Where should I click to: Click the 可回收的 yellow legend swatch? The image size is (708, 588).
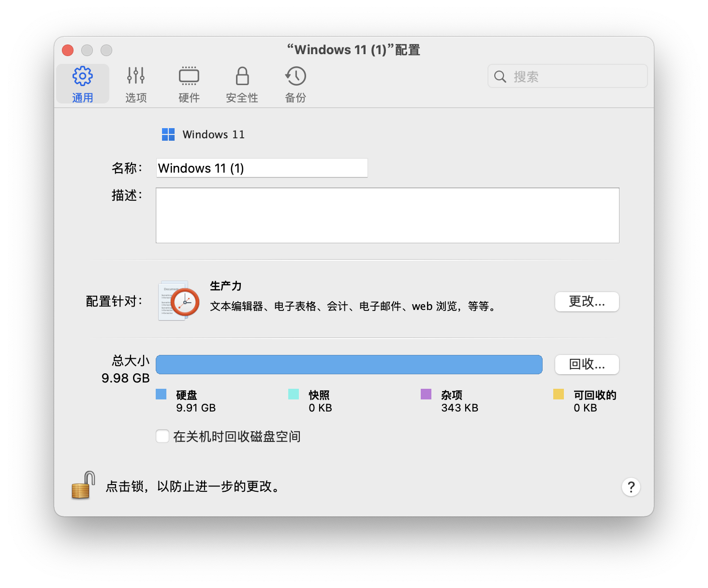point(558,394)
